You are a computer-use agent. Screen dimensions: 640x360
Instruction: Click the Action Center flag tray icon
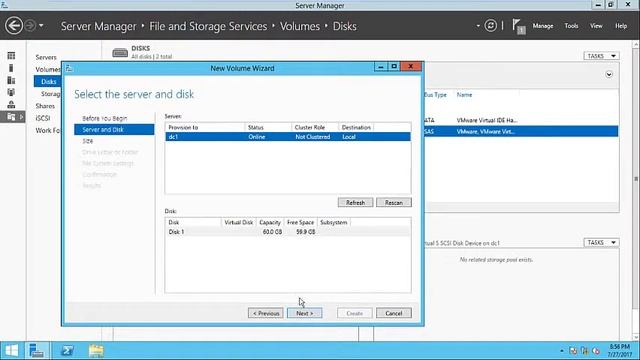[573, 351]
